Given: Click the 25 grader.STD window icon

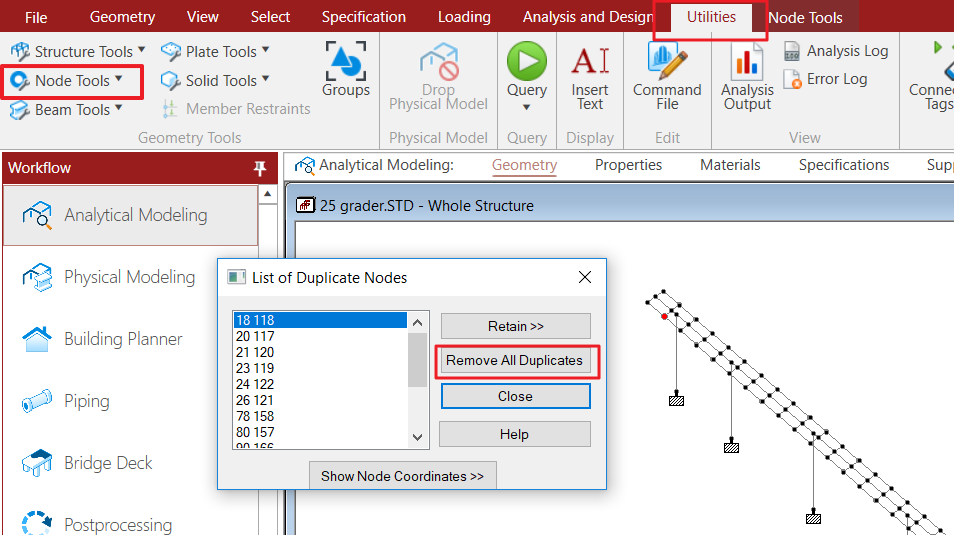Looking at the screenshot, I should click(x=305, y=205).
